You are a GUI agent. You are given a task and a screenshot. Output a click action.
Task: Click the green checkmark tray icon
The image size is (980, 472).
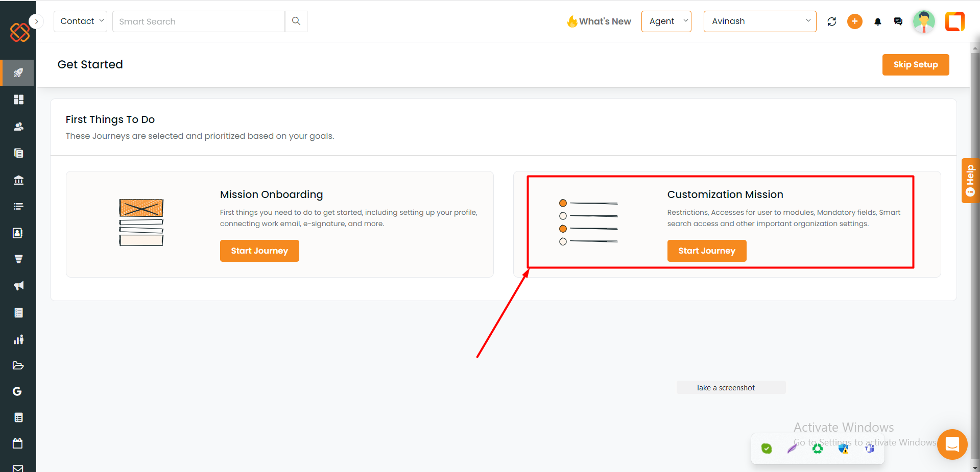[x=767, y=449]
